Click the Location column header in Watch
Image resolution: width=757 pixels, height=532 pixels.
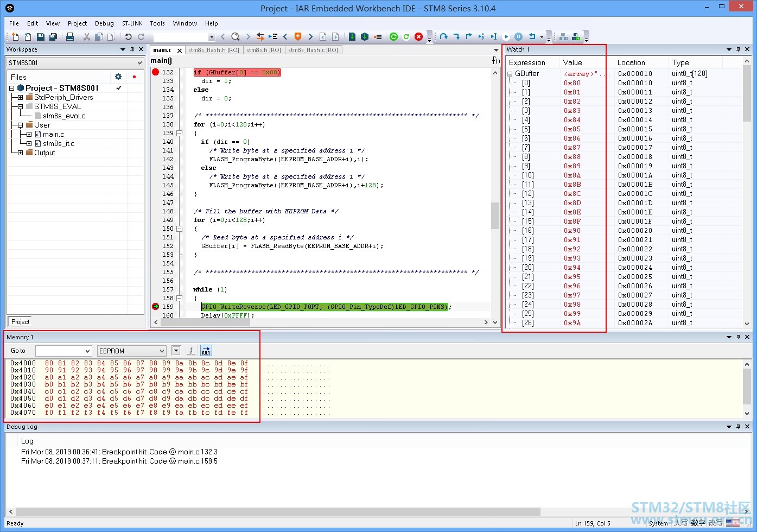click(641, 62)
